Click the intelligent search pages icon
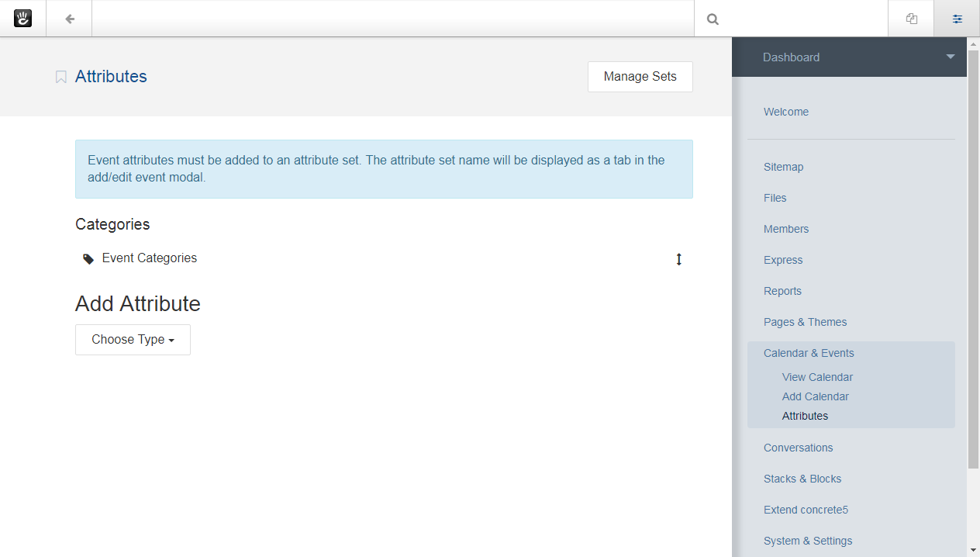980x557 pixels. pyautogui.click(x=911, y=18)
